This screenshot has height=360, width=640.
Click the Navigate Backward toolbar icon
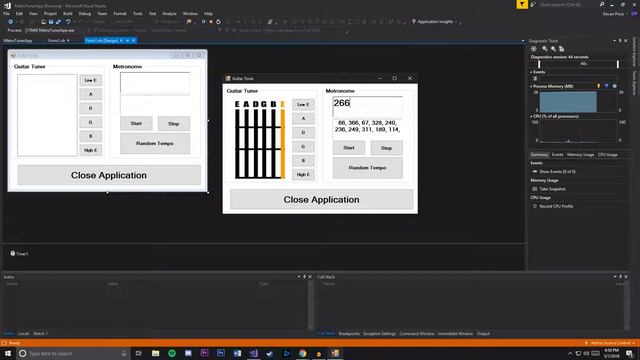tap(11, 22)
